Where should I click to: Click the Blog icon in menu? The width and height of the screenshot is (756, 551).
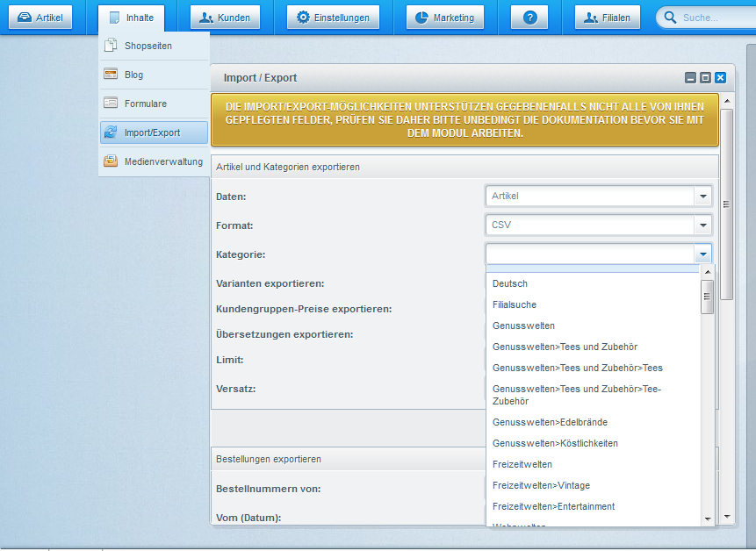[x=110, y=75]
